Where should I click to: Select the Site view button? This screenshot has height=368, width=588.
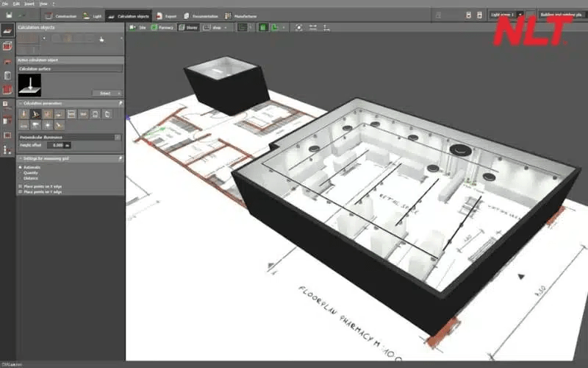[138, 27]
